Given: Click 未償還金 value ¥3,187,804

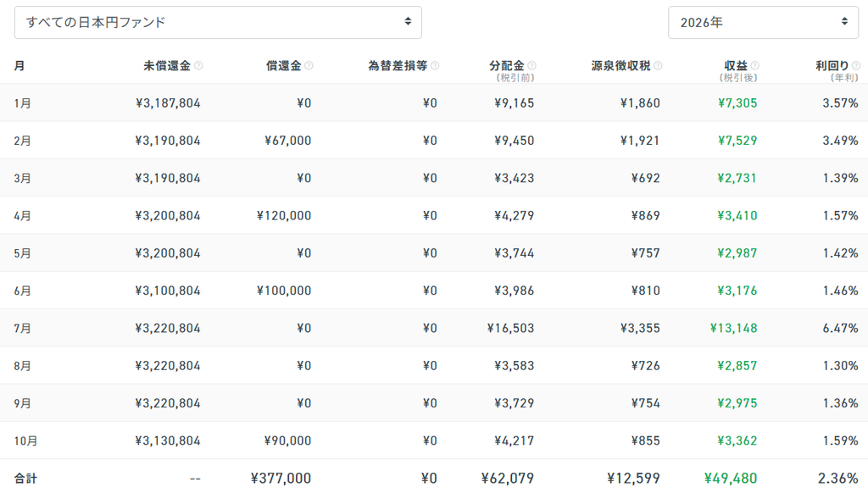Looking at the screenshot, I should 168,103.
